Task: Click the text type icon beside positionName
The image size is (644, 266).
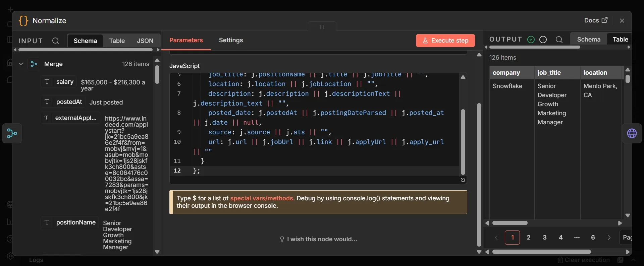Action: pyautogui.click(x=47, y=222)
